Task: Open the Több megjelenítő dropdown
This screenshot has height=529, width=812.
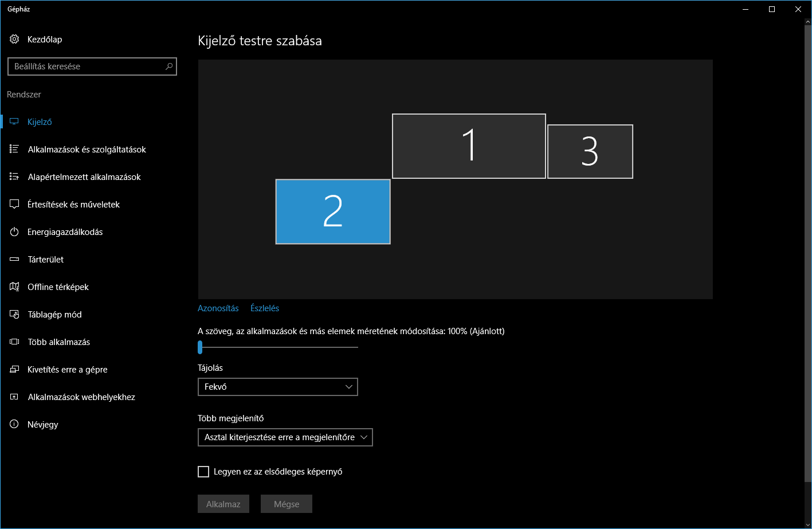Action: (285, 437)
